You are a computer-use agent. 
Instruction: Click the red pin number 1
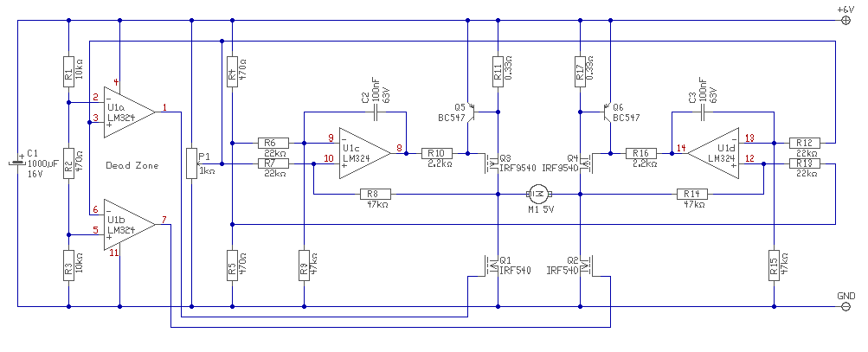pyautogui.click(x=164, y=107)
